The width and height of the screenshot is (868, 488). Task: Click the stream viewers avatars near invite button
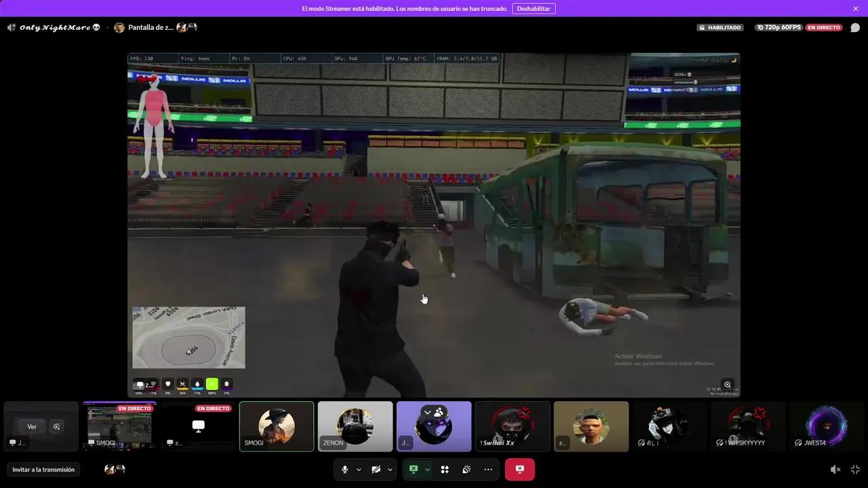tap(115, 469)
